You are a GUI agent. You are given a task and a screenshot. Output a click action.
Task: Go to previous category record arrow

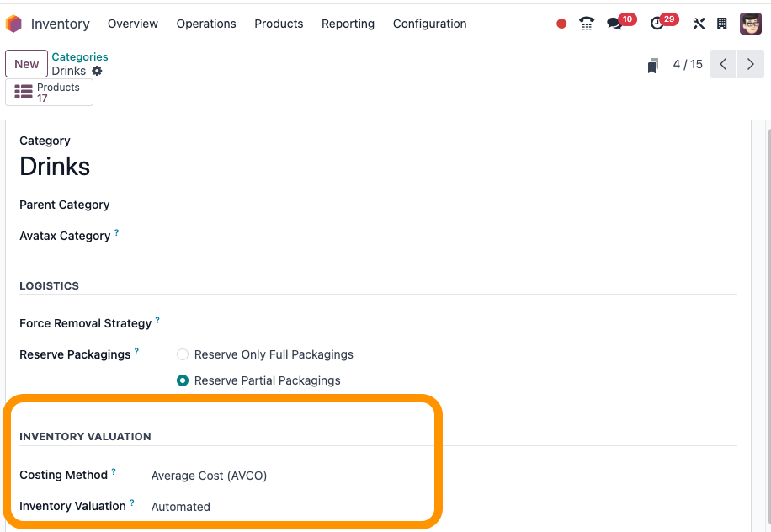click(723, 64)
